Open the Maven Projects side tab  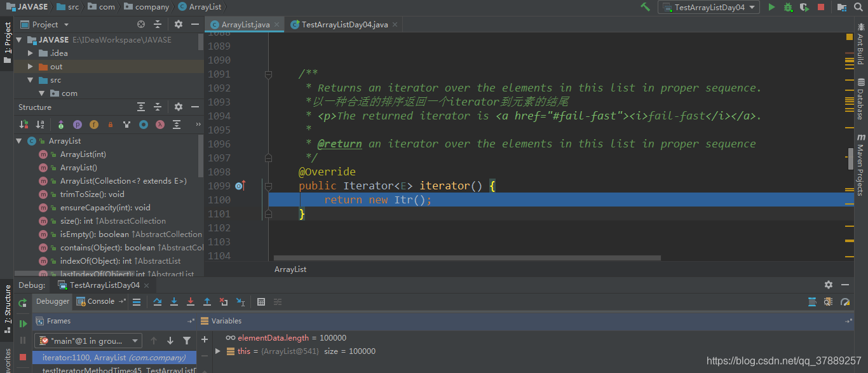[861, 165]
